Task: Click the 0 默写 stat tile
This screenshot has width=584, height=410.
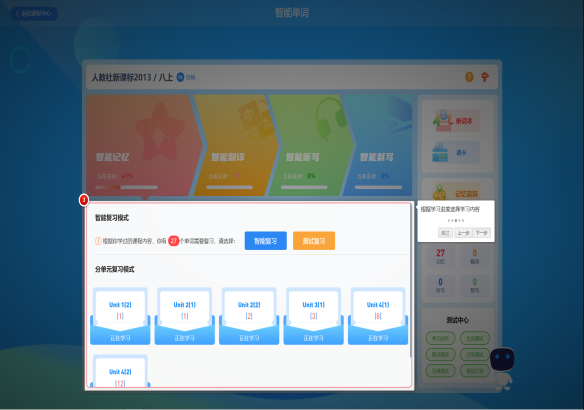Action: click(x=475, y=285)
